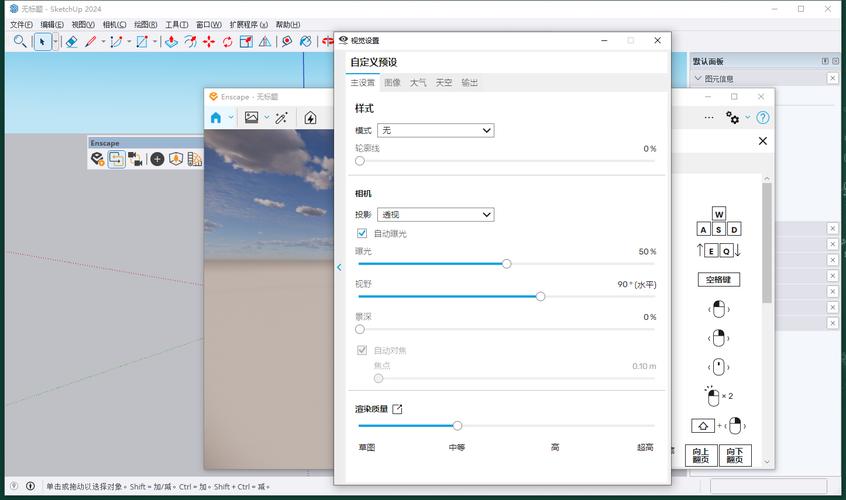Toggle the 自动对焦 checkbox
846x500 pixels.
click(x=362, y=350)
